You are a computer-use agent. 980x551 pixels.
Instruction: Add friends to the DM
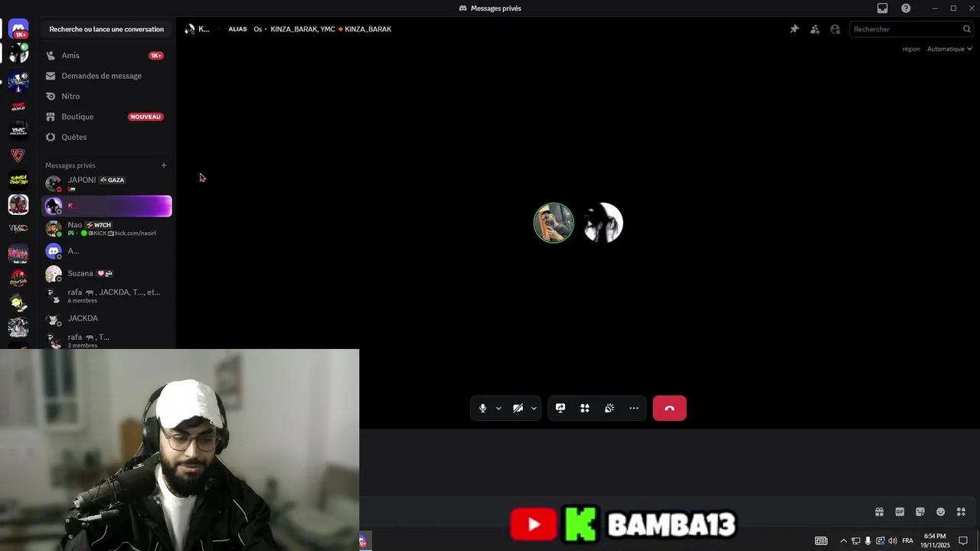815,29
